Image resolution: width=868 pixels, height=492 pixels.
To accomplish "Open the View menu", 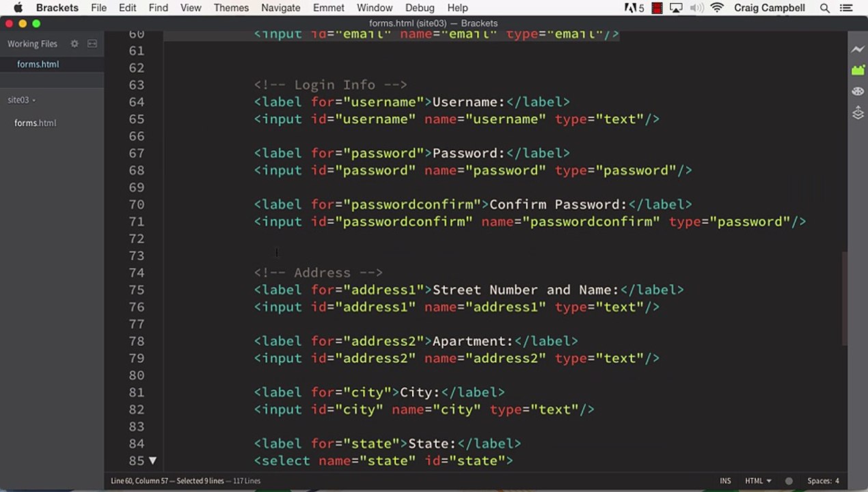I will click(191, 8).
